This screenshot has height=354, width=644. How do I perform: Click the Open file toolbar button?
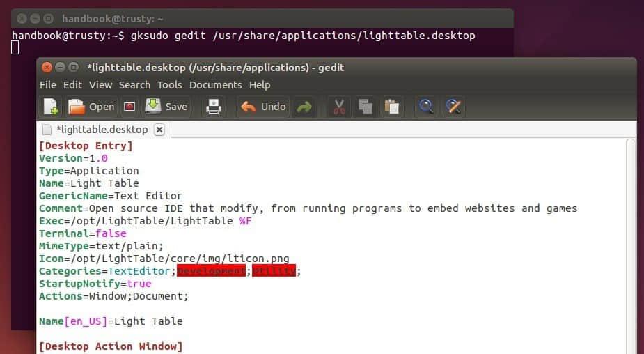(91, 107)
